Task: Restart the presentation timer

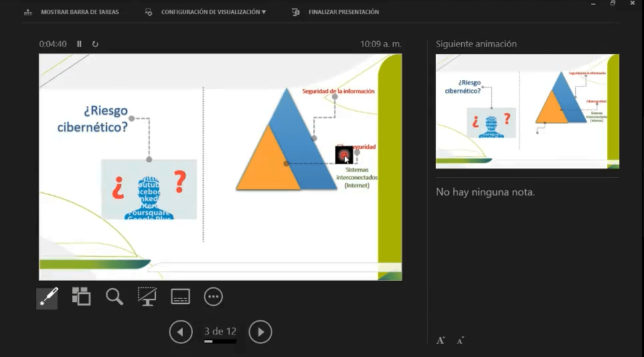Action: (x=95, y=44)
